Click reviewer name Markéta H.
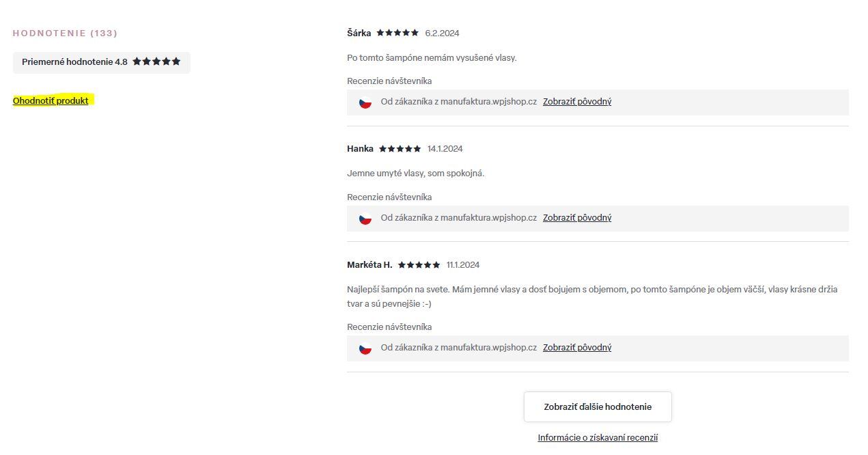Screen dimensions: 868x455 [x=369, y=265]
